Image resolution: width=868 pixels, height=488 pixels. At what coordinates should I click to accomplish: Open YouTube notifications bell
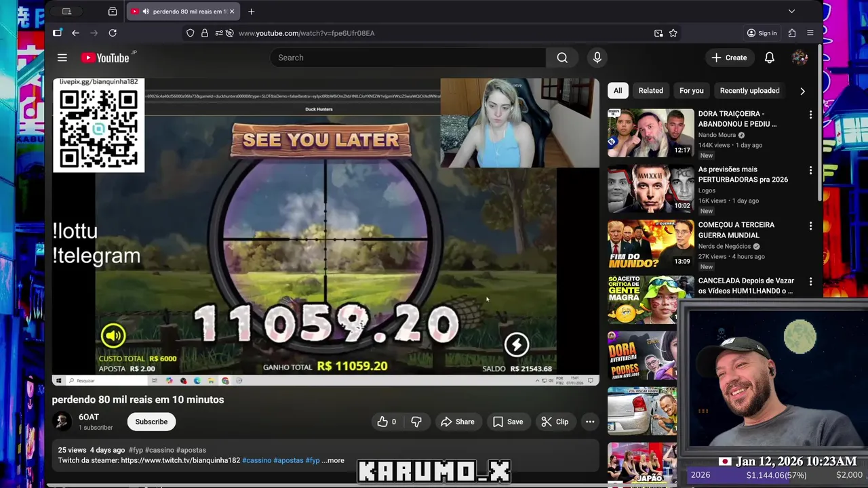769,58
